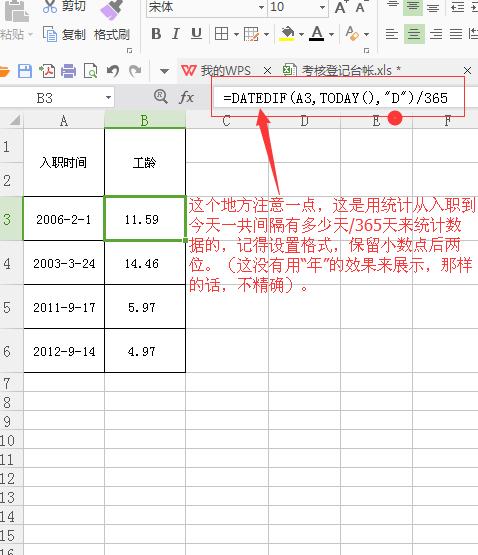Screen dimensions: 478x555
Task: Select cell containing 2012-9-14
Action: click(64, 351)
